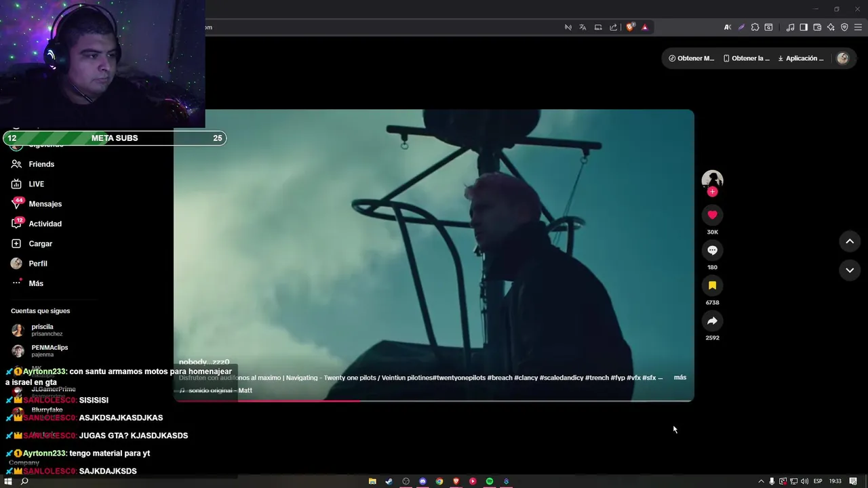Click the AK extension icon
This screenshot has width=868, height=488.
coord(728,27)
